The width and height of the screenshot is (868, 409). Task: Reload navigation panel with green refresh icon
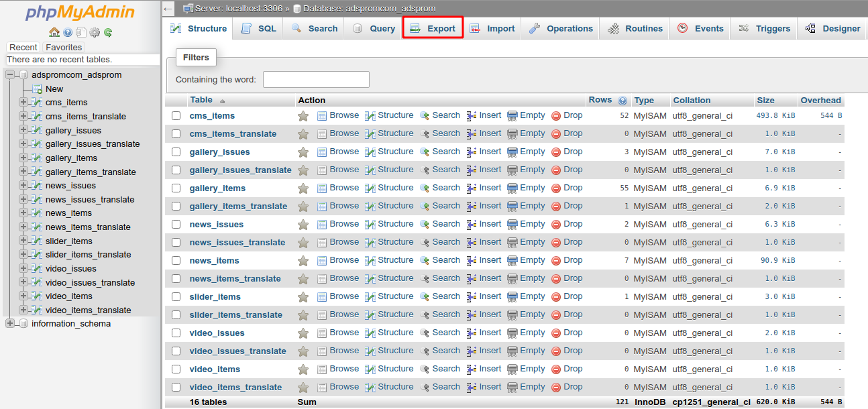108,32
